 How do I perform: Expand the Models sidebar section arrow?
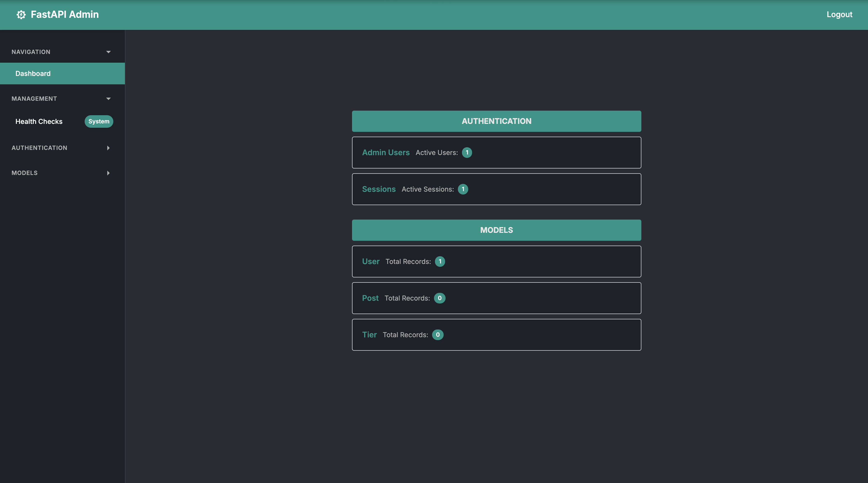click(108, 173)
